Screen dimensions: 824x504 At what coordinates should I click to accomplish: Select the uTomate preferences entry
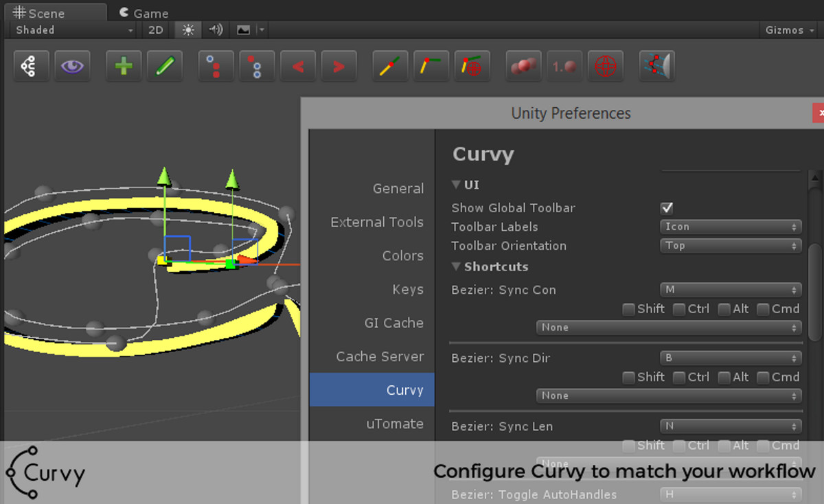pos(395,424)
